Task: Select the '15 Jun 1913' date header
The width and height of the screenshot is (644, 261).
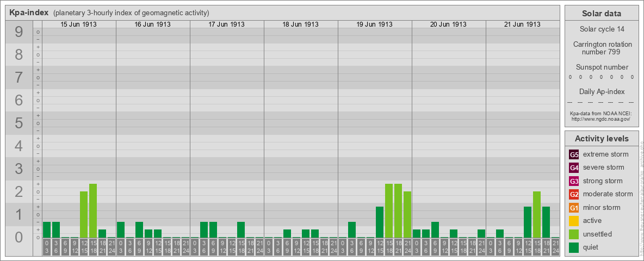Action: coord(79,24)
